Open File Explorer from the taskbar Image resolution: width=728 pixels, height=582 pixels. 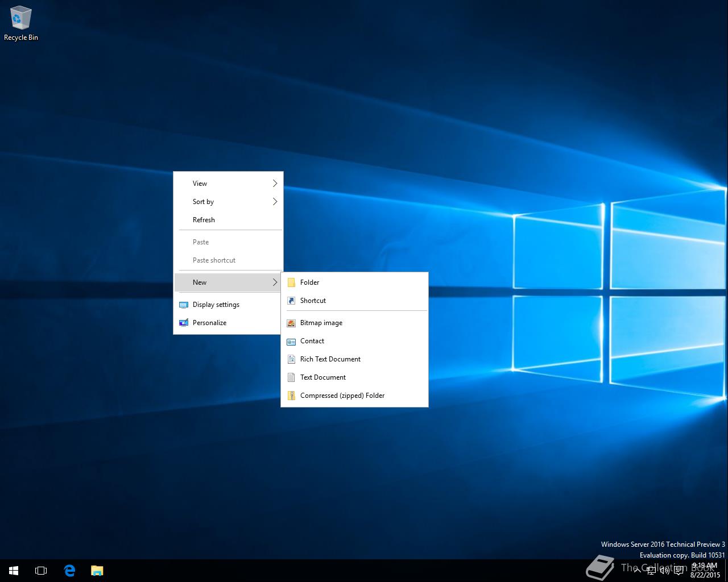(97, 571)
